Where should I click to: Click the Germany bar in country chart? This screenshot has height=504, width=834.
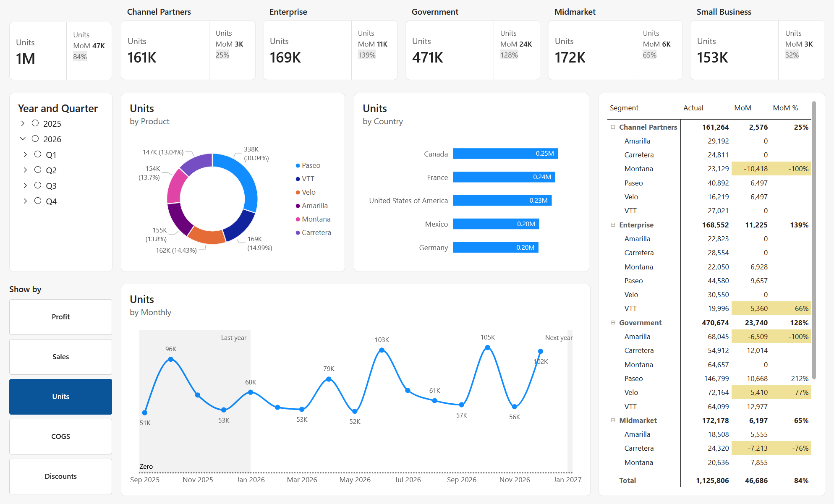click(495, 248)
